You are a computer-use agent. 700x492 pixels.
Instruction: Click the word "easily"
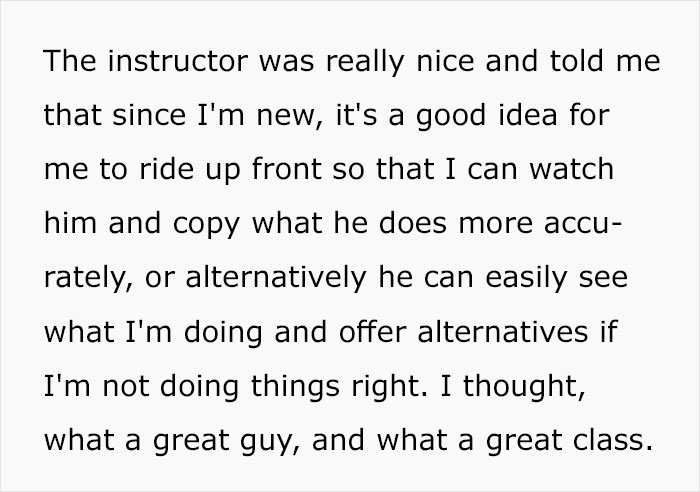tap(526, 279)
